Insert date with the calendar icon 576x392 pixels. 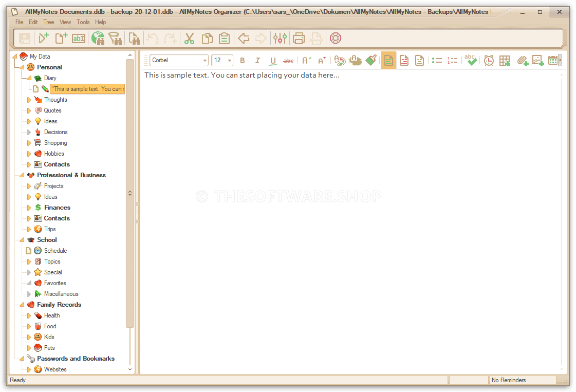[x=552, y=60]
